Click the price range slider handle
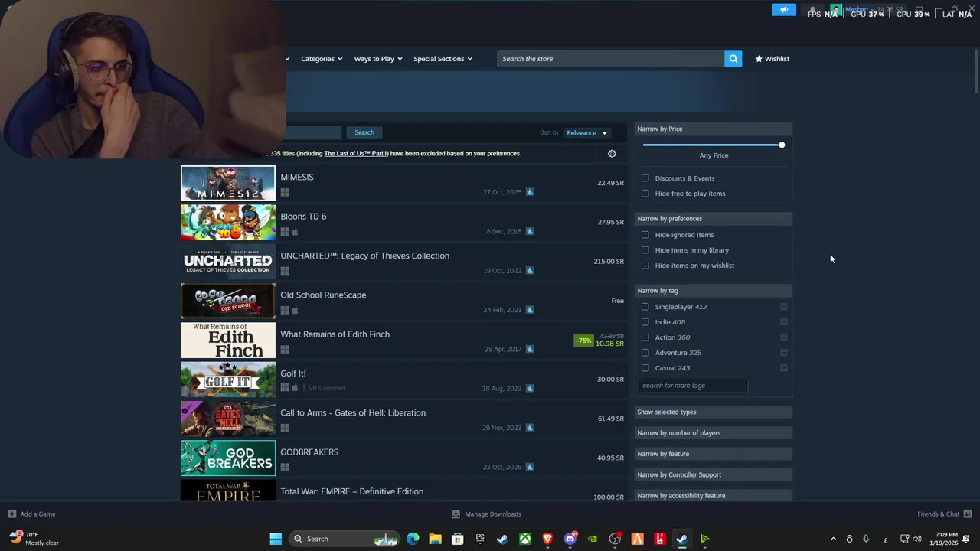This screenshot has height=551, width=980. coord(782,145)
